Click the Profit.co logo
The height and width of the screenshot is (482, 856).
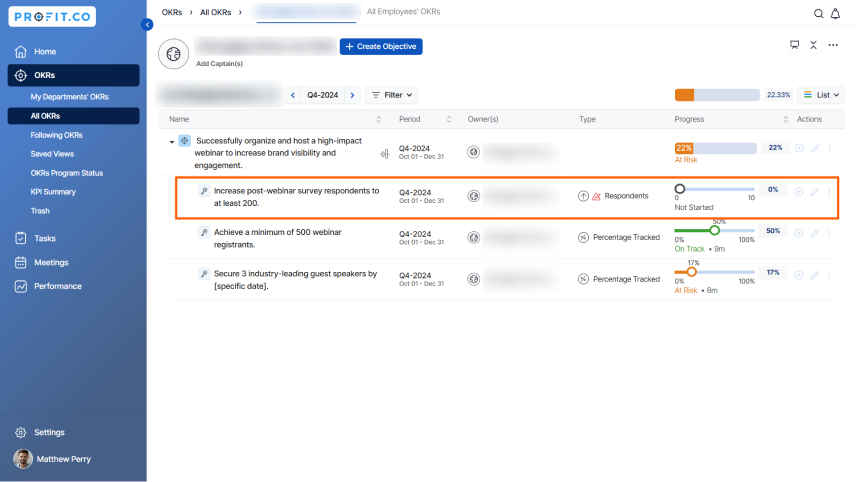(x=52, y=17)
